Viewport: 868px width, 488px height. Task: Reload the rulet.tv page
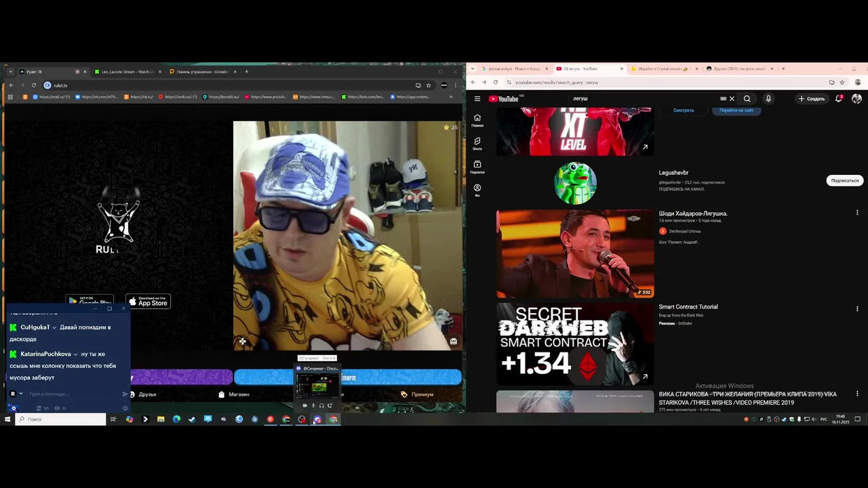[33, 85]
